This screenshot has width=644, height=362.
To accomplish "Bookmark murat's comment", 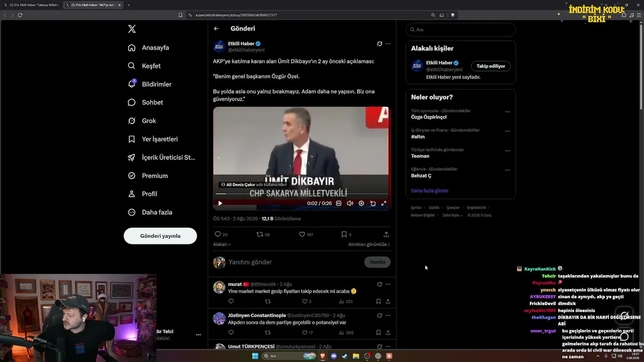I will 378,302.
